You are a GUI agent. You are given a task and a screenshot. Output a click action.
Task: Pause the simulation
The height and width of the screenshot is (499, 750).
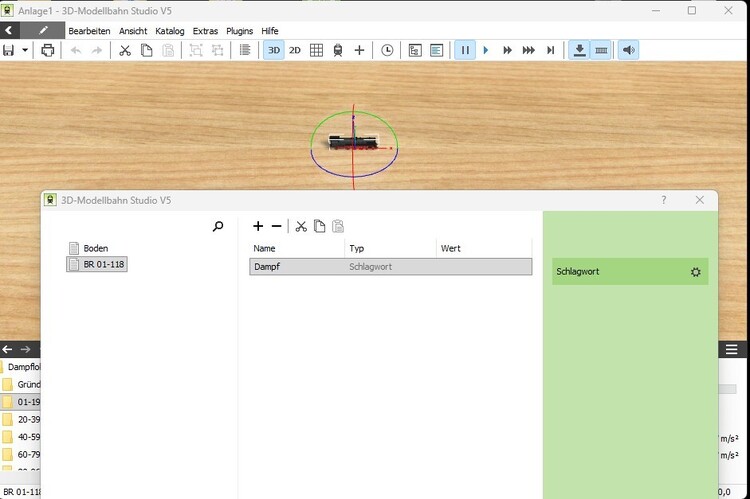pos(464,50)
